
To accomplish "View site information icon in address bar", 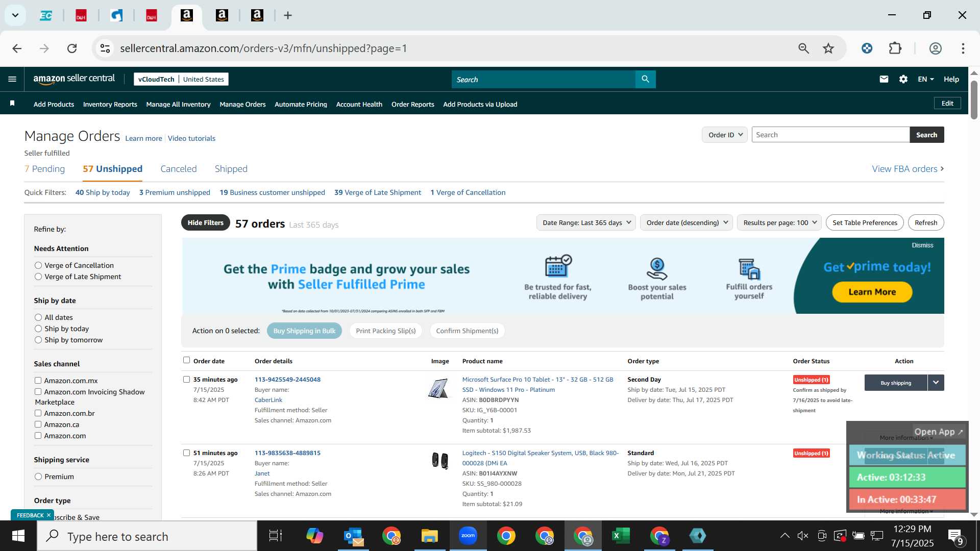I will 105,48.
